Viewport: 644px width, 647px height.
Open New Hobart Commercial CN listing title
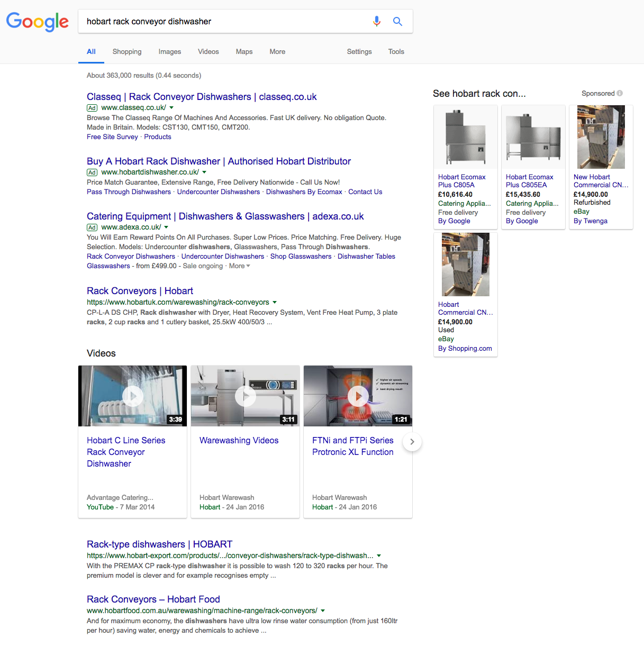601,181
